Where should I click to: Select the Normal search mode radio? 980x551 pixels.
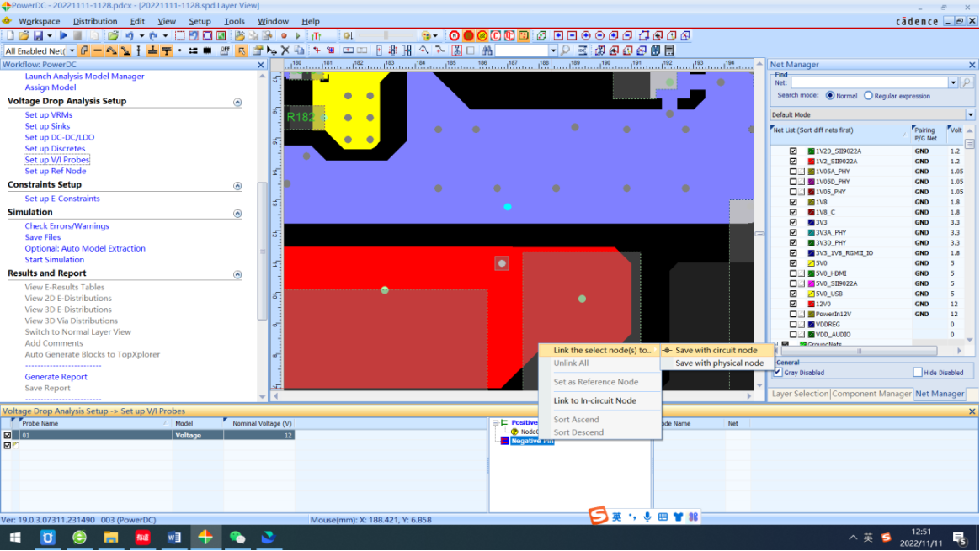pos(830,96)
